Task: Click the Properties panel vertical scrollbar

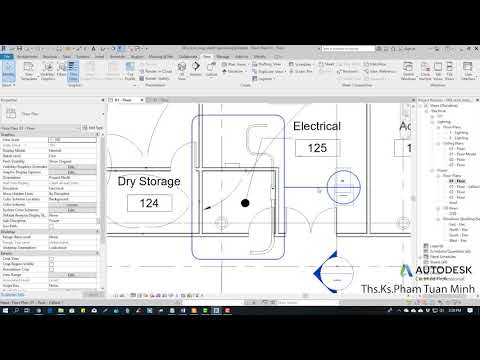Action: coord(102,212)
